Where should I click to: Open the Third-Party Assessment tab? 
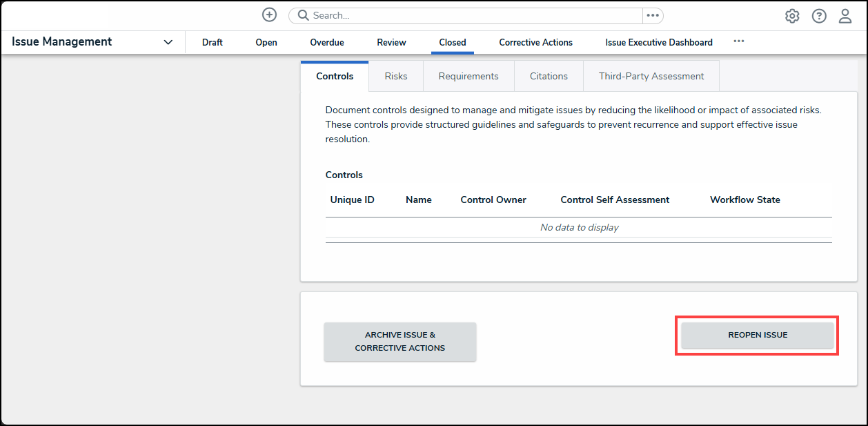pyautogui.click(x=651, y=76)
